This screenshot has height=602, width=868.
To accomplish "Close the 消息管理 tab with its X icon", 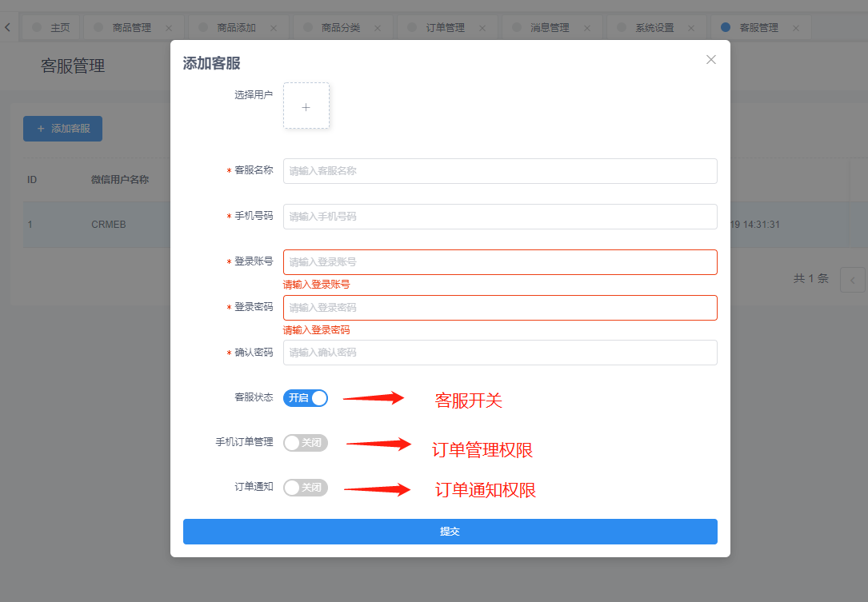I will pyautogui.click(x=587, y=28).
